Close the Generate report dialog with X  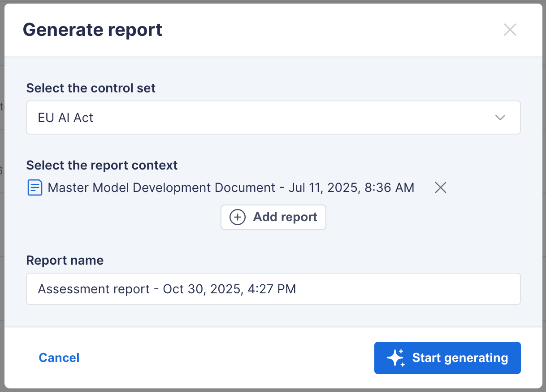coord(510,30)
